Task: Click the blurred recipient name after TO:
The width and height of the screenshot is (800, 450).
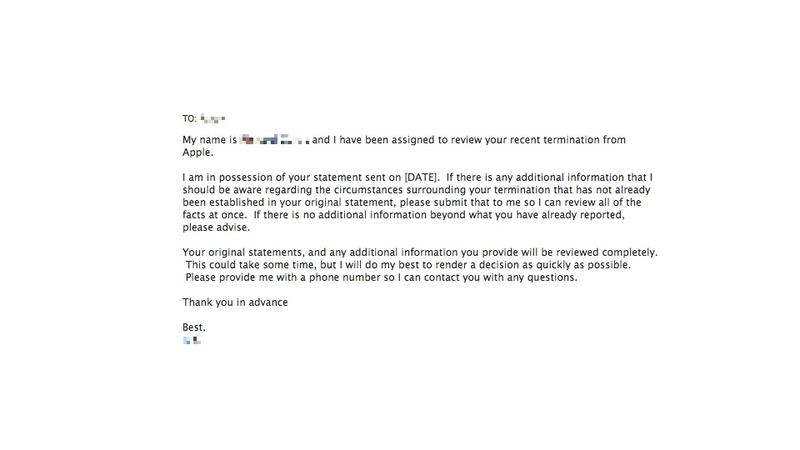Action: pos(213,119)
